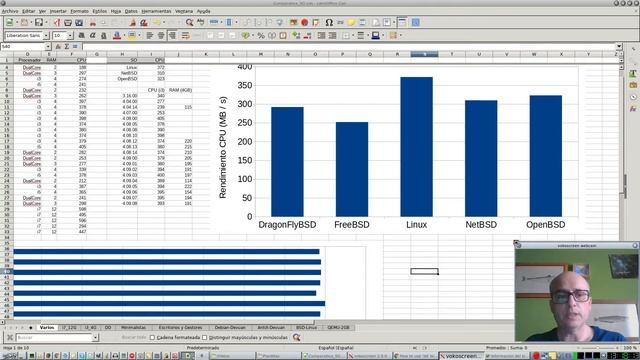Click the Cut scissors icon
The height and width of the screenshot is (360, 640).
click(93, 22)
